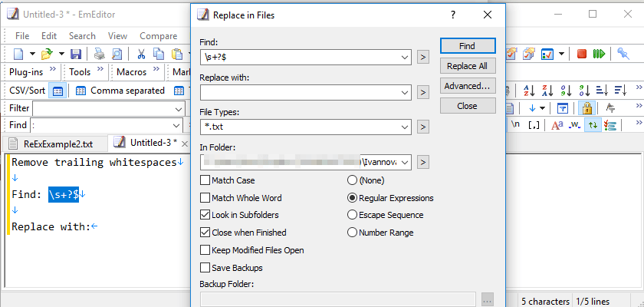Click the [,] icon in Find toolbar
Viewport: 644px width, 307px height.
click(534, 125)
